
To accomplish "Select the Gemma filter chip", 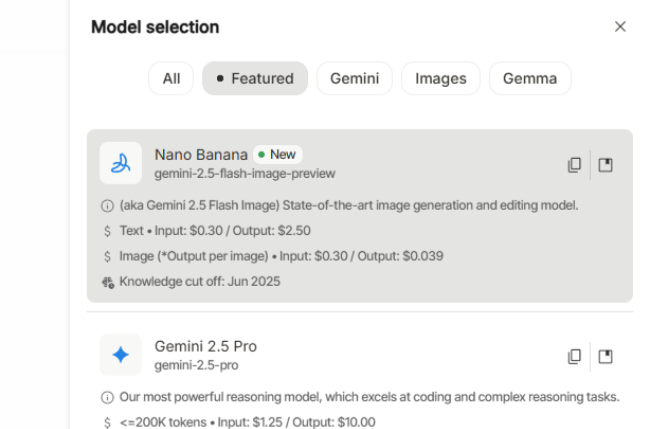I will click(x=530, y=78).
